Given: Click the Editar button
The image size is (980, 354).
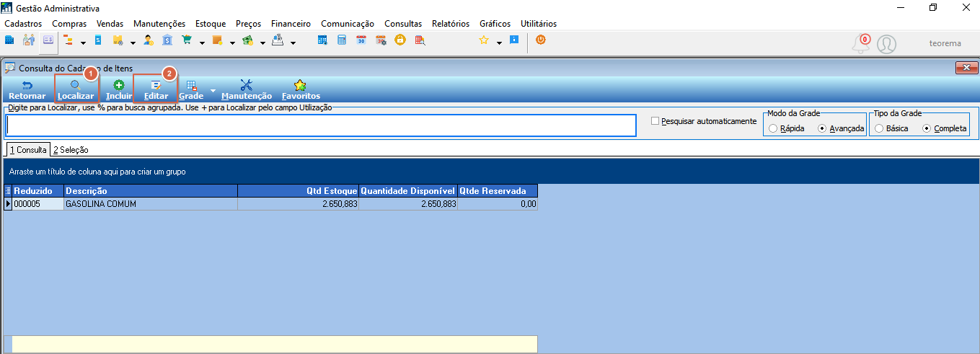Looking at the screenshot, I should point(156,90).
